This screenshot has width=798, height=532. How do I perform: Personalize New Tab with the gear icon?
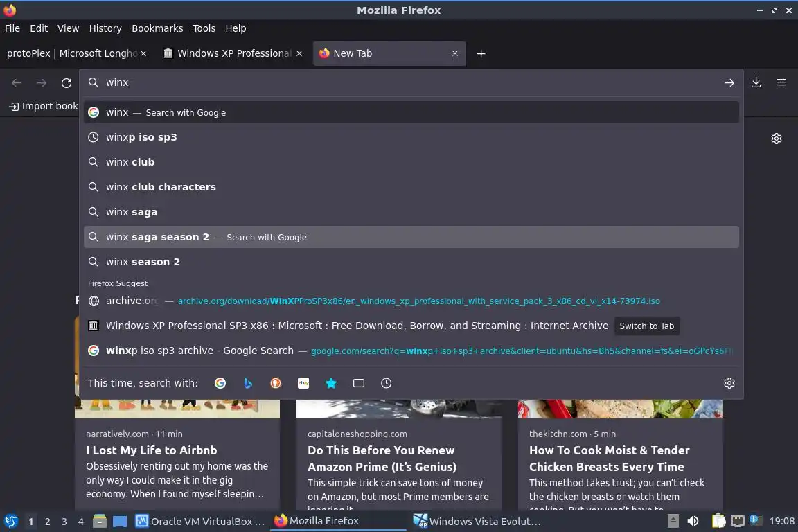tap(776, 139)
